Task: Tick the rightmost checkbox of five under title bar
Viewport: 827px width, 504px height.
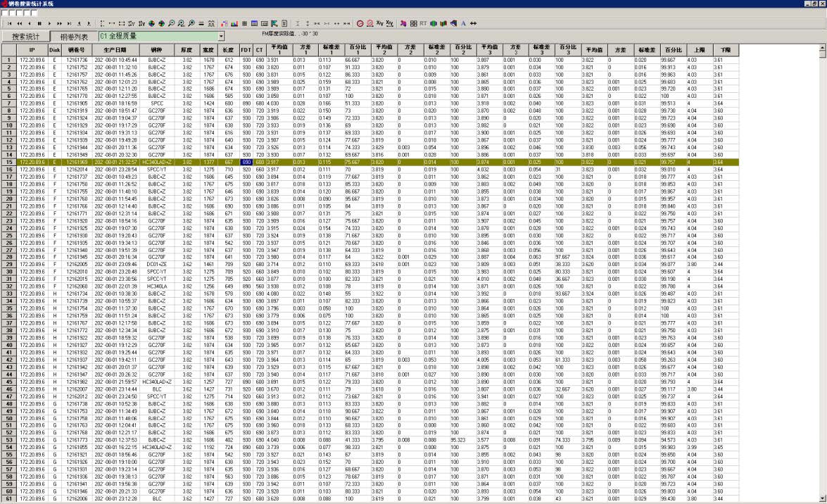Action: [x=32, y=13]
